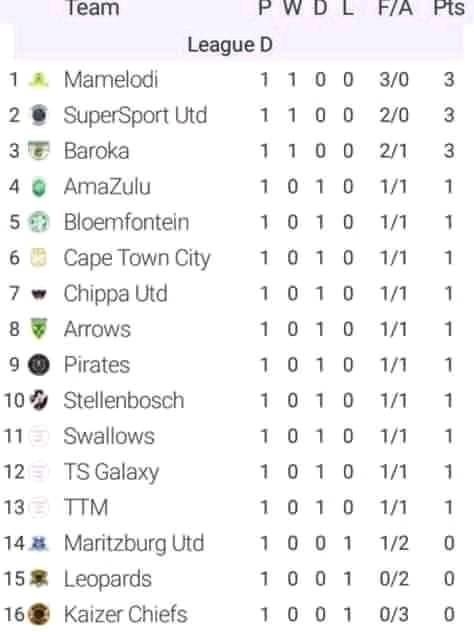Click the League D section heading
This screenshot has width=474, height=632.
coord(230,44)
